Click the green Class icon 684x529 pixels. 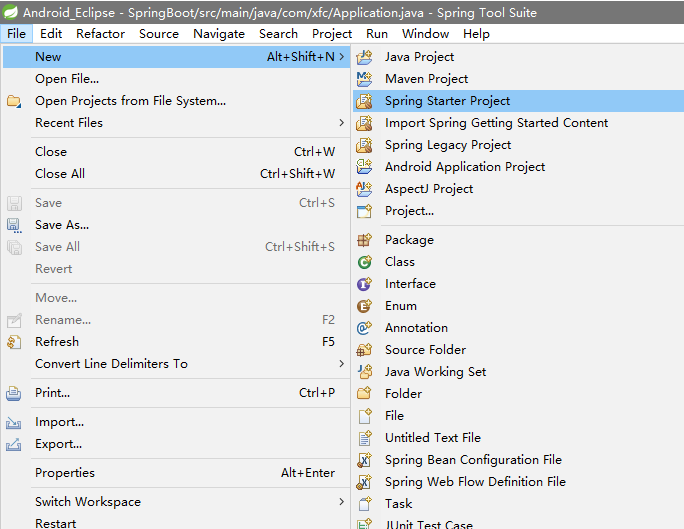[x=364, y=262]
